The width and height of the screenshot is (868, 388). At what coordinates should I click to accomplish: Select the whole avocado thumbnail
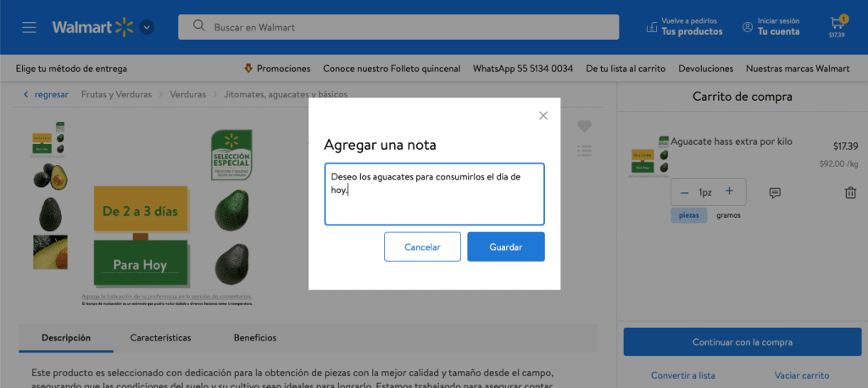(x=50, y=213)
